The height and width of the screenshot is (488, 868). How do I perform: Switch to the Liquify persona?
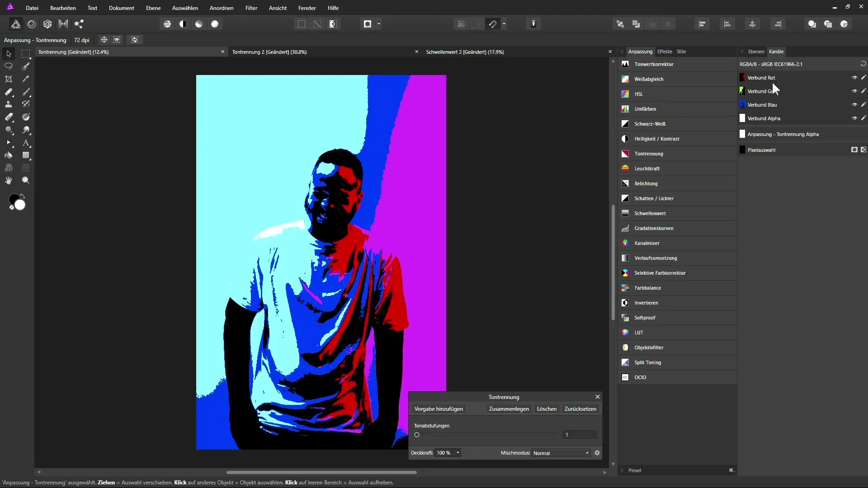[x=32, y=24]
